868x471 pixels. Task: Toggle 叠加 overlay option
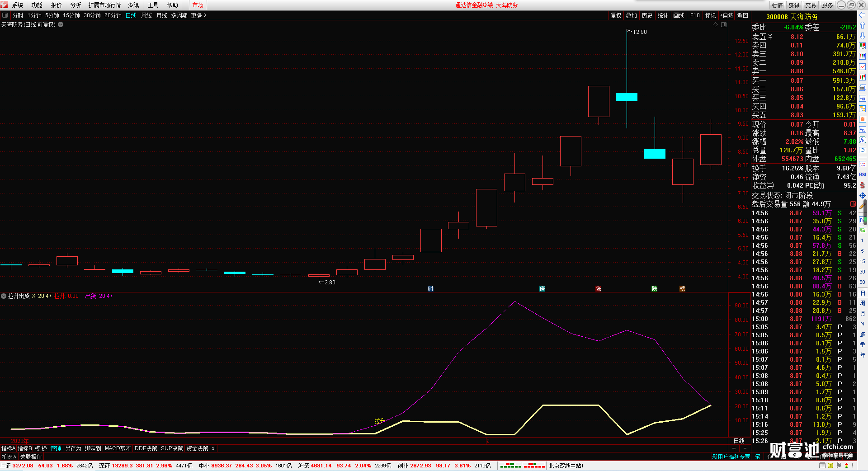(x=631, y=15)
